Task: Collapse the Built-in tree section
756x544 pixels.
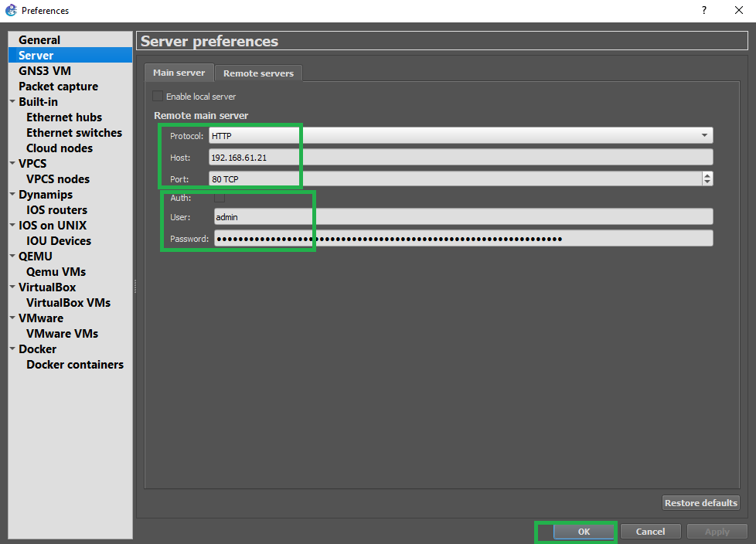Action: click(12, 102)
